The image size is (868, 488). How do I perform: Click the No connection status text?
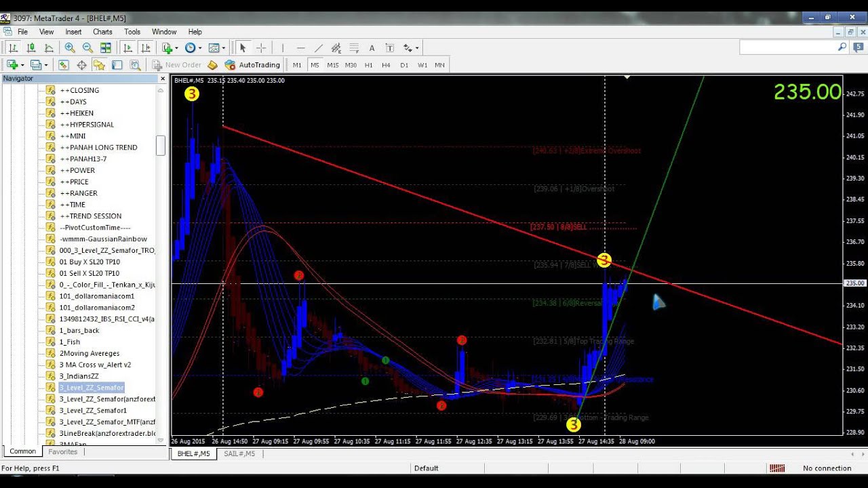click(827, 468)
